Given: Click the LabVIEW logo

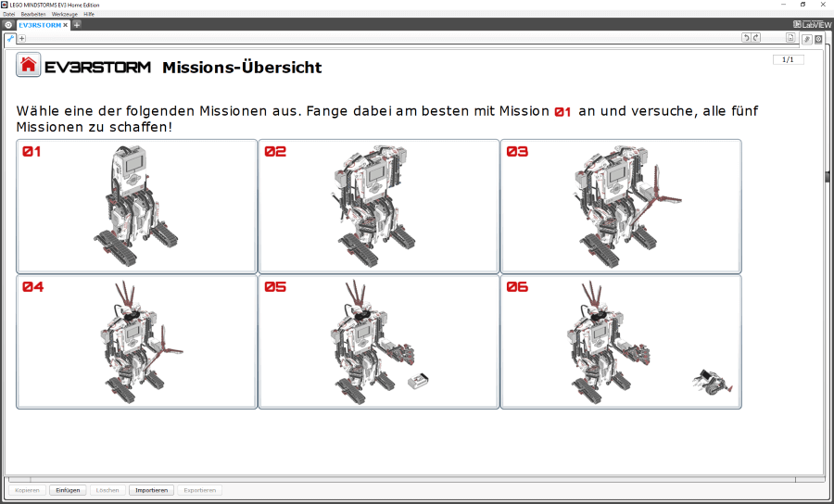Looking at the screenshot, I should (812, 24).
